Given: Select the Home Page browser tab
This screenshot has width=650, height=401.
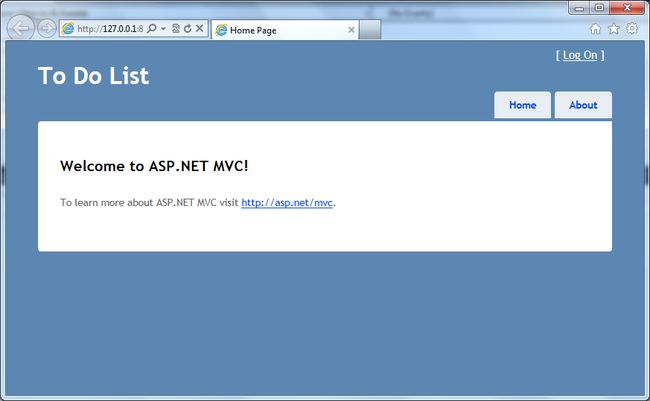Looking at the screenshot, I should (x=285, y=30).
